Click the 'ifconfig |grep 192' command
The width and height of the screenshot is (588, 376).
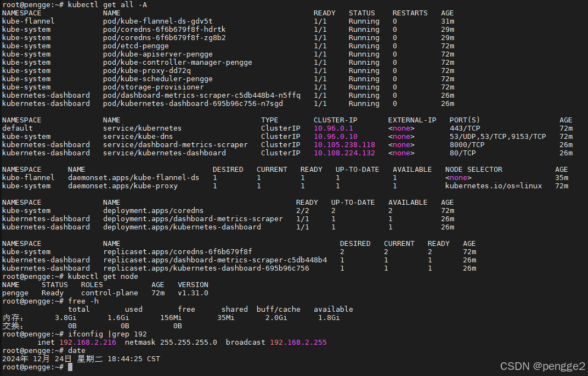[108, 335]
